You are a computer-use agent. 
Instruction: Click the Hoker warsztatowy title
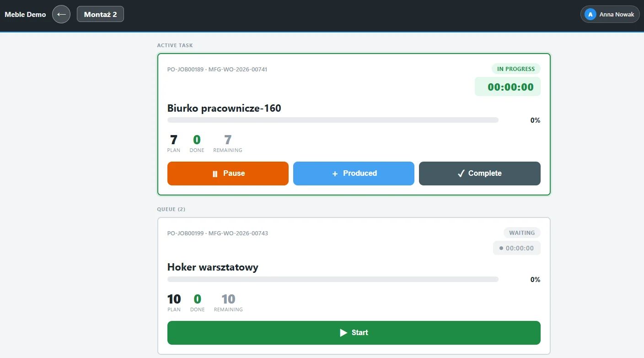click(x=213, y=267)
